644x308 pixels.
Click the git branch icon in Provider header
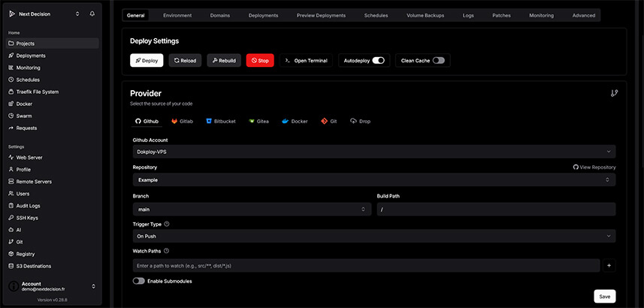tap(615, 93)
